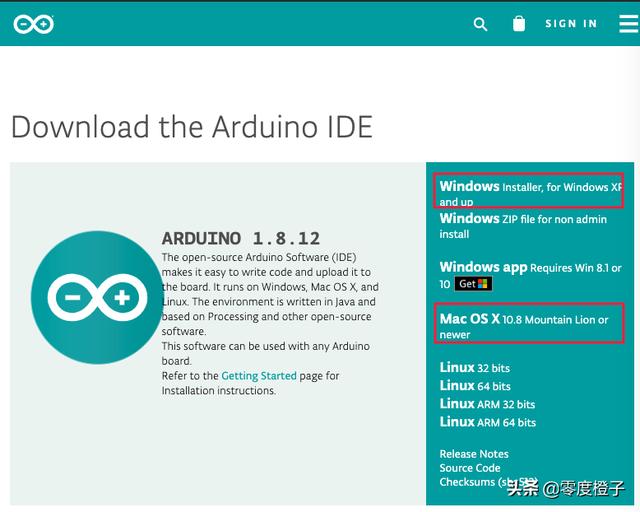The height and width of the screenshot is (512, 640).
Task: Download Linux ARM 64 bits
Action: (x=488, y=422)
